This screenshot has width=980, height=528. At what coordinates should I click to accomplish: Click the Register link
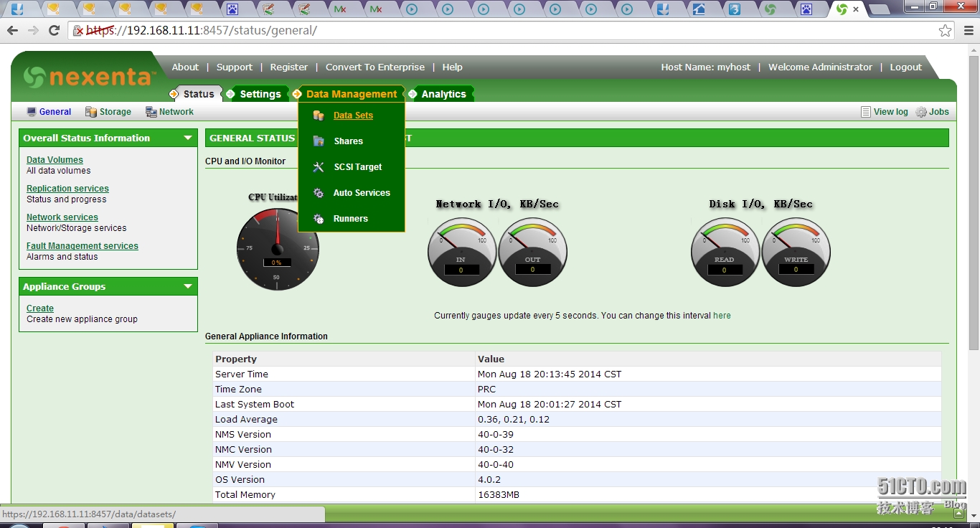coord(289,67)
